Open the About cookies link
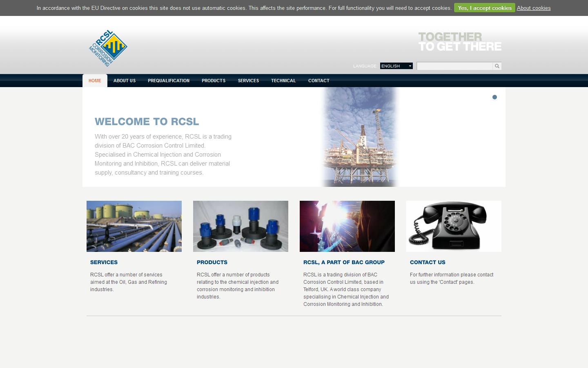Screen dimensions: 588x368 pyautogui.click(x=534, y=8)
